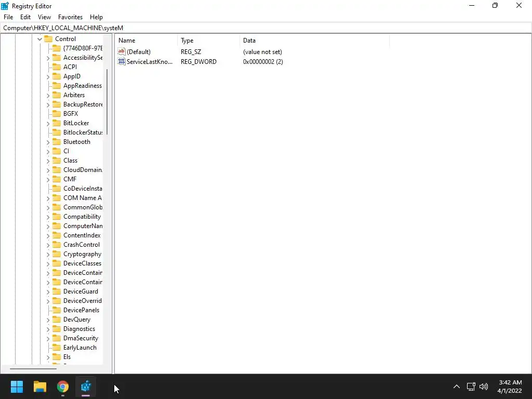Expand the Bluetooth key
The width and height of the screenshot is (532, 399).
48,142
